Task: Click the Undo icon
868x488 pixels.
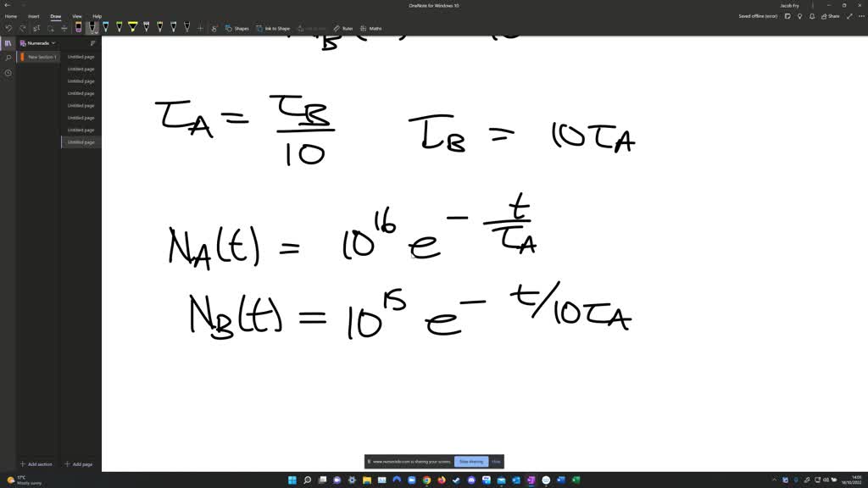Action: point(8,28)
